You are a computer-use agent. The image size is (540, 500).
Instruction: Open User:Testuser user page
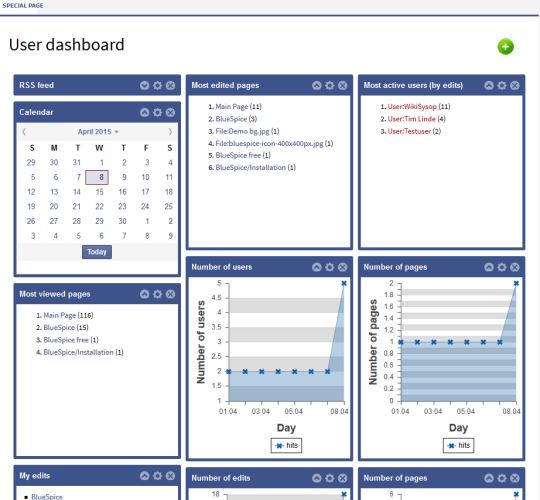(x=409, y=132)
